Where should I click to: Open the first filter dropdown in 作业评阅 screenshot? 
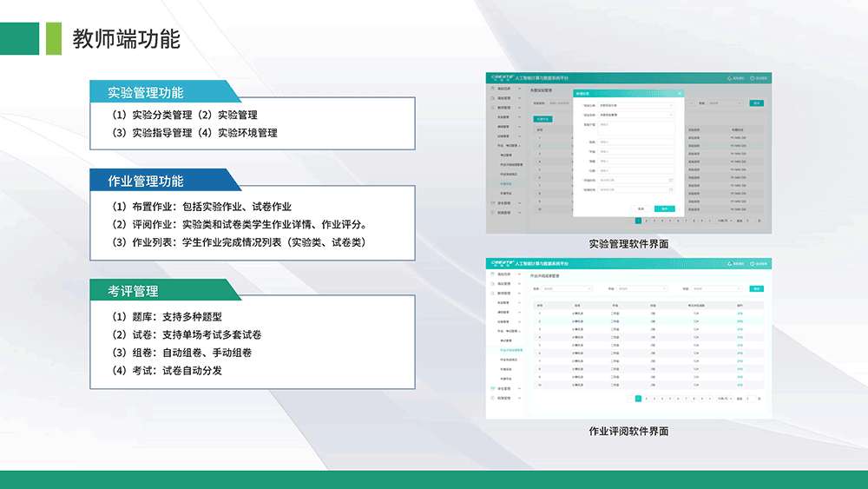(568, 288)
